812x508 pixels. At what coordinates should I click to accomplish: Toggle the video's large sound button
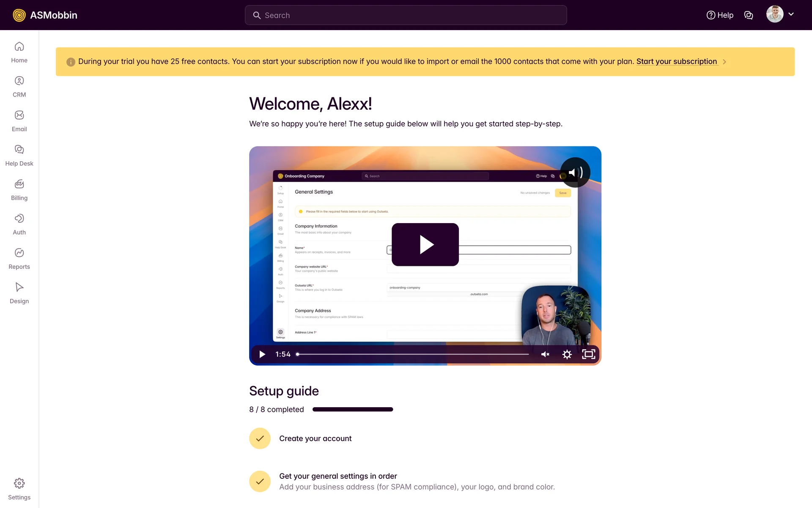tap(575, 172)
